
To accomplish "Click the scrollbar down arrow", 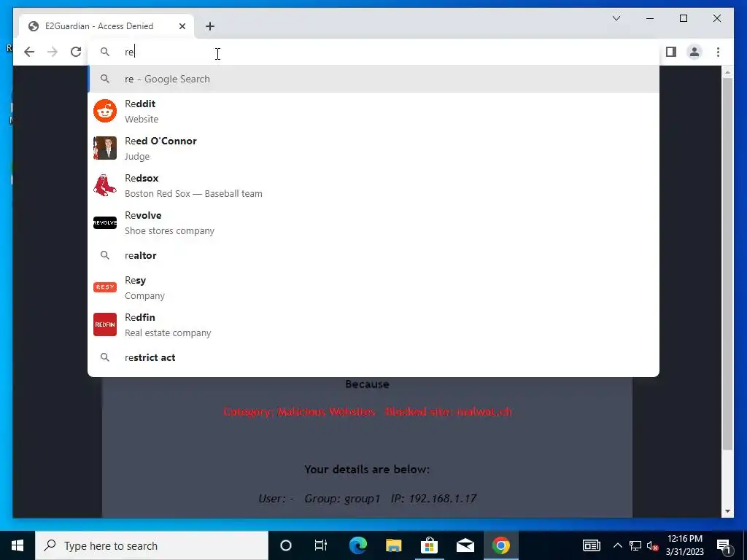I will (727, 511).
